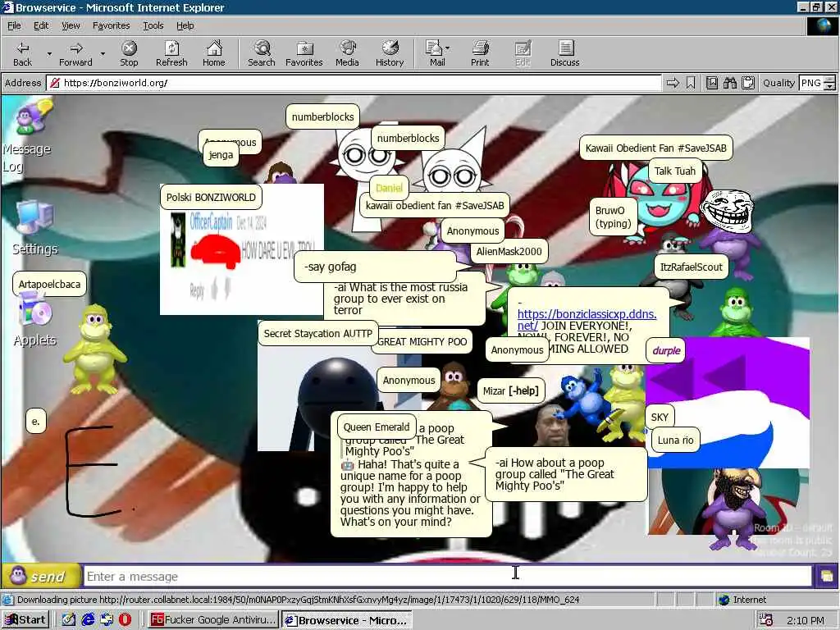Click the bookmark ribbon icon
Image resolution: width=840 pixels, height=630 pixels.
point(691,83)
